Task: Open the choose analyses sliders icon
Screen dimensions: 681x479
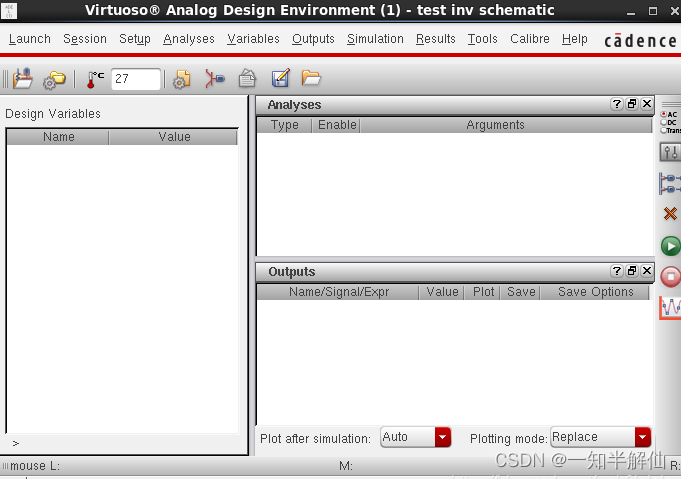Action: point(670,152)
